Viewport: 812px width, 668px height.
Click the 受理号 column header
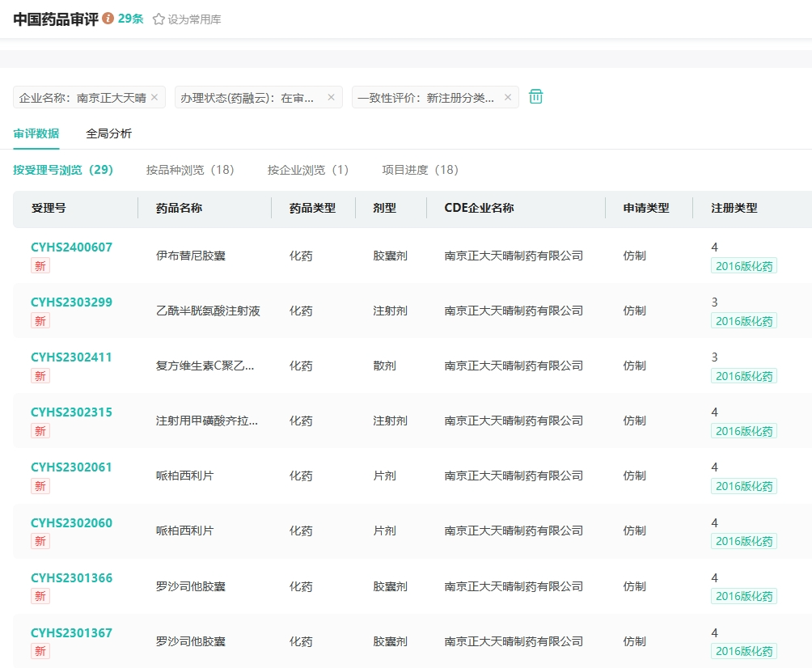[x=49, y=208]
